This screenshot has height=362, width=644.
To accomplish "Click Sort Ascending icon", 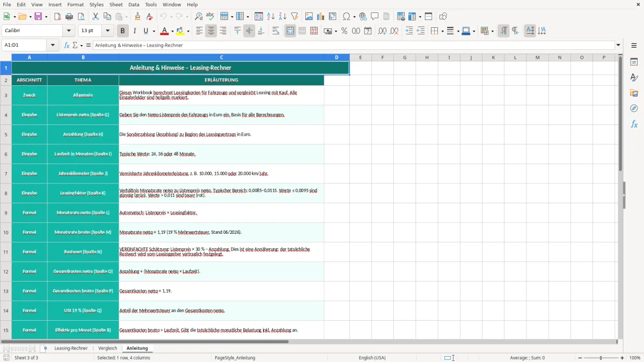I will coord(270,17).
